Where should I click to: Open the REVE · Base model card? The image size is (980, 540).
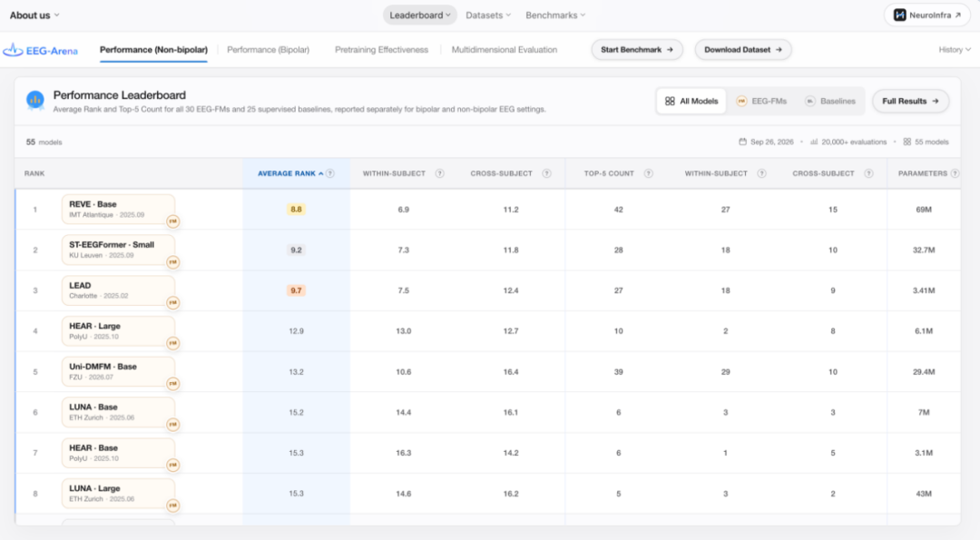118,210
